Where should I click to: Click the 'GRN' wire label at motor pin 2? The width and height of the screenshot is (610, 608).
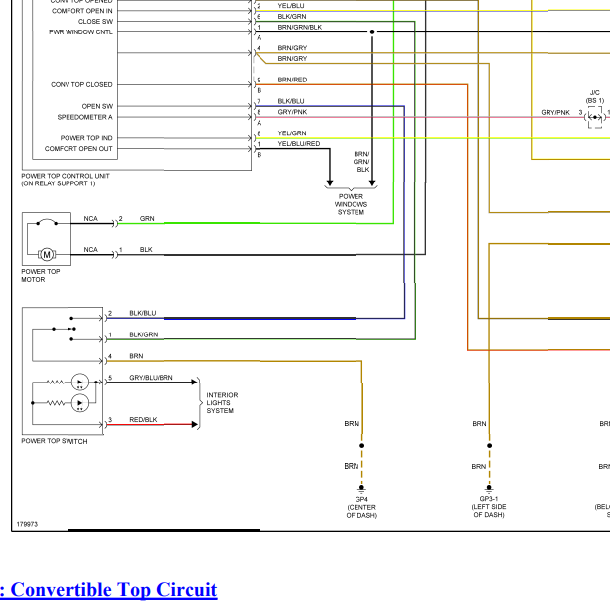(x=147, y=219)
